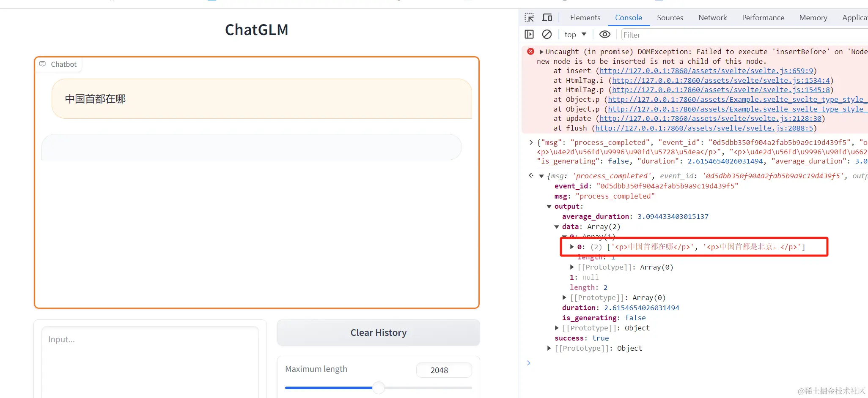868x398 pixels.
Task: Clear console with the ban icon
Action: (547, 34)
